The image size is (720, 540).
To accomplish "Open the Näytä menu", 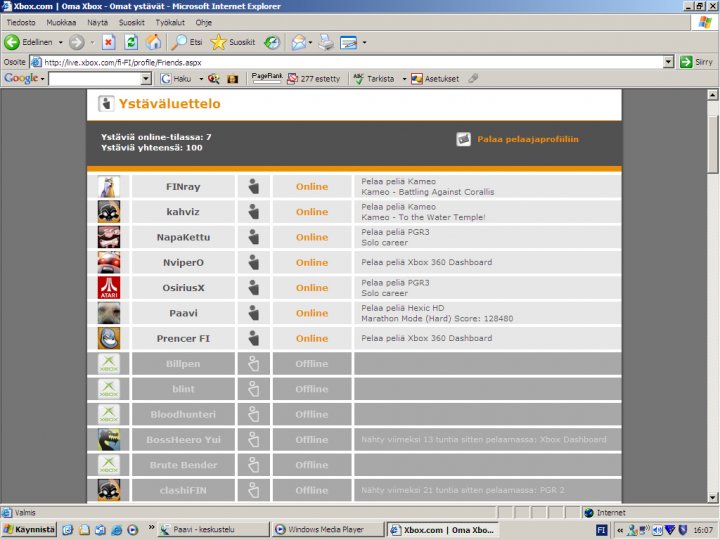I will click(97, 22).
